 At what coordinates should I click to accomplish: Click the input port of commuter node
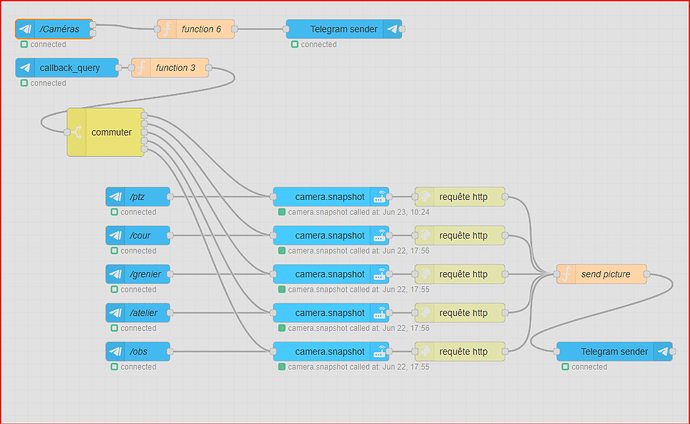[x=67, y=132]
